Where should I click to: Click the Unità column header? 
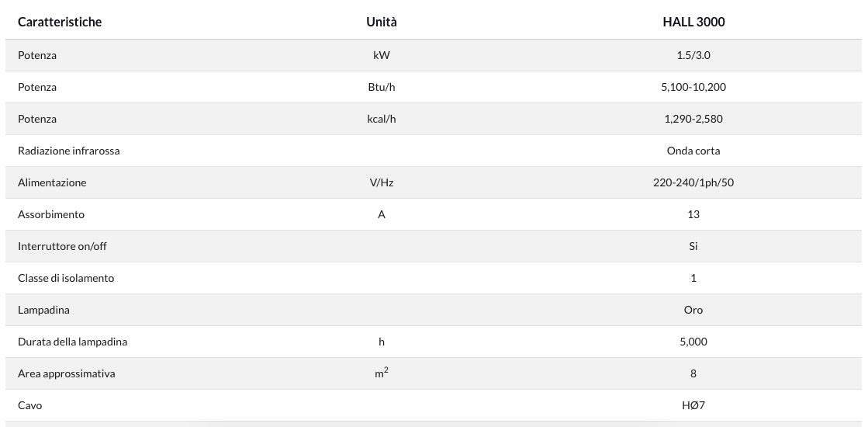pyautogui.click(x=381, y=22)
